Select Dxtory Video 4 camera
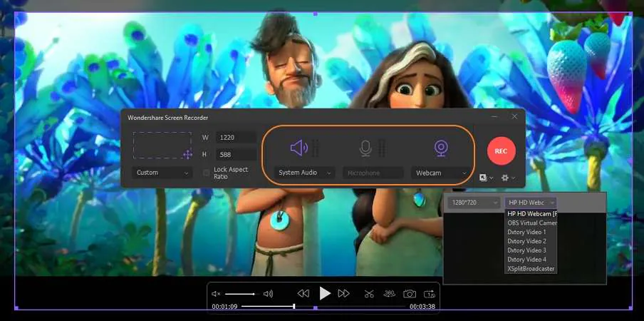644x321 pixels. [x=531, y=260]
